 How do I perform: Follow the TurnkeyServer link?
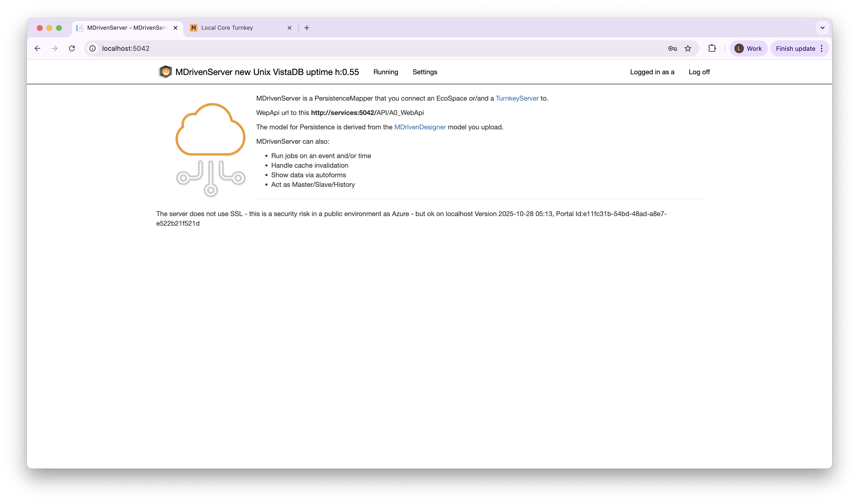tap(517, 98)
